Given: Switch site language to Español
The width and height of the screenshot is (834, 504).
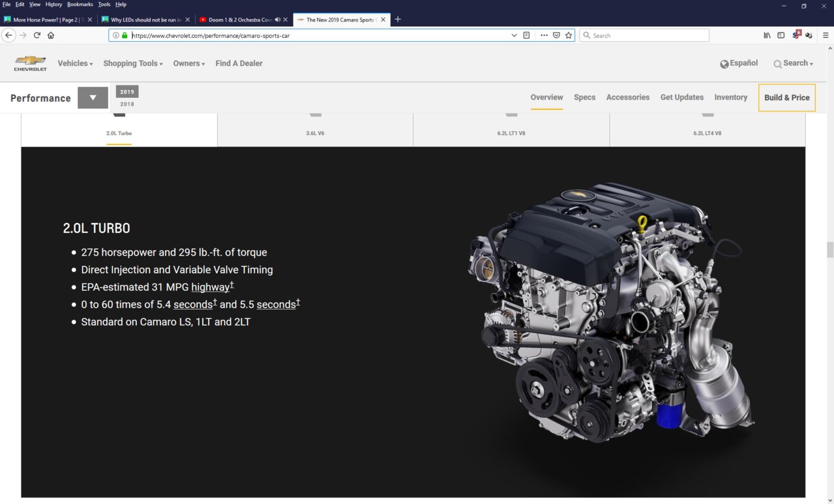Looking at the screenshot, I should tap(744, 63).
